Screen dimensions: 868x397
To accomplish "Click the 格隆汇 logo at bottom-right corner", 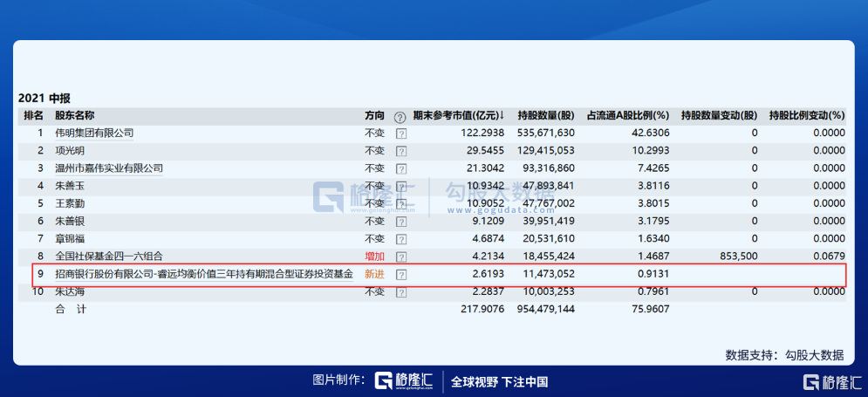I will click(x=832, y=382).
